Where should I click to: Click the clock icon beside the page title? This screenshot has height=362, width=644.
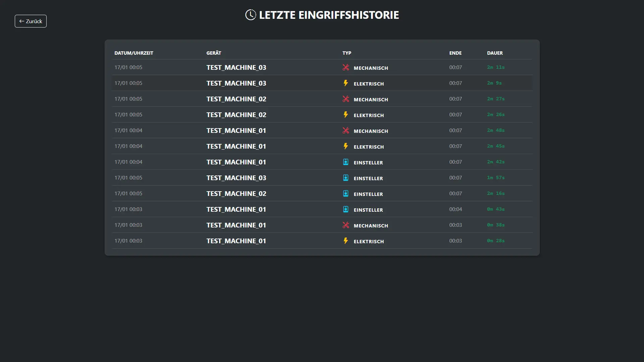[250, 15]
